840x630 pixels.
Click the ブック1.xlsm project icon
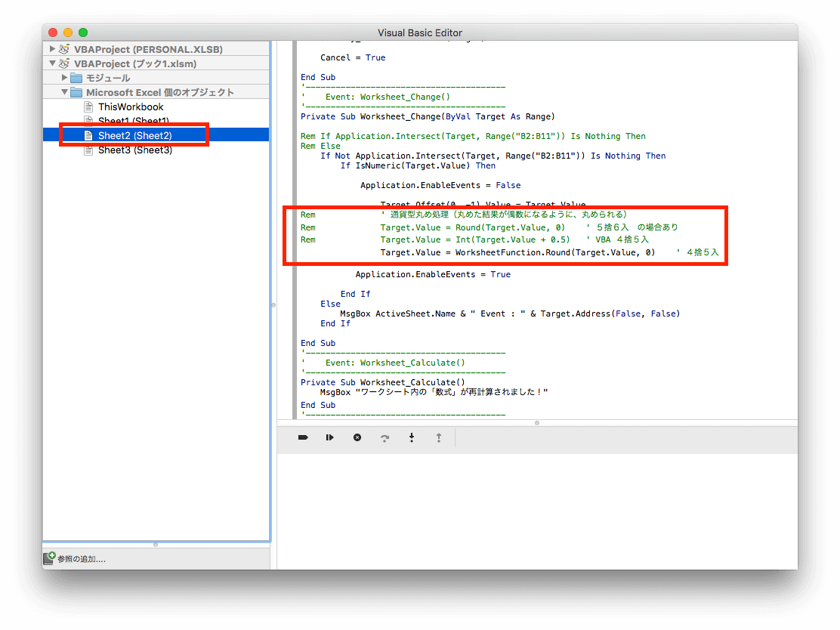pos(64,63)
